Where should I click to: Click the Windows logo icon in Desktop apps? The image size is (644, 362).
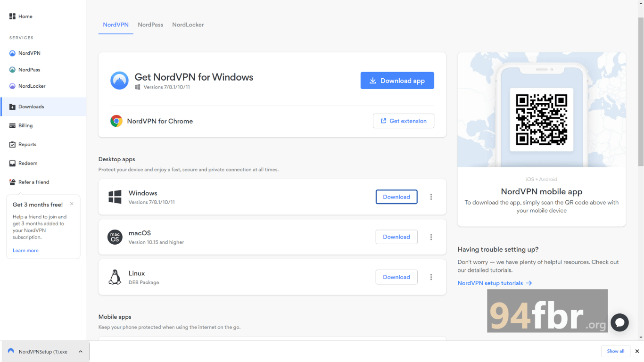(x=115, y=197)
